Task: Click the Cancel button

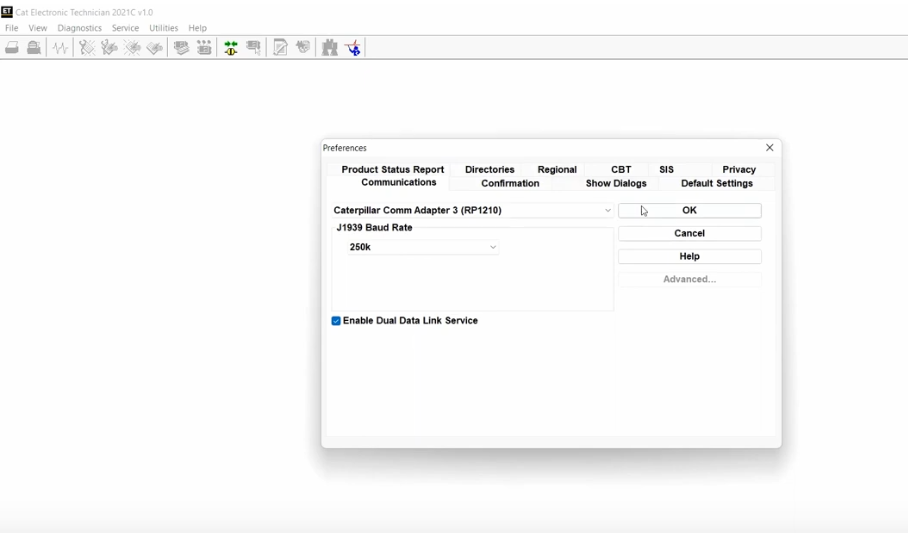Action: [x=690, y=233]
